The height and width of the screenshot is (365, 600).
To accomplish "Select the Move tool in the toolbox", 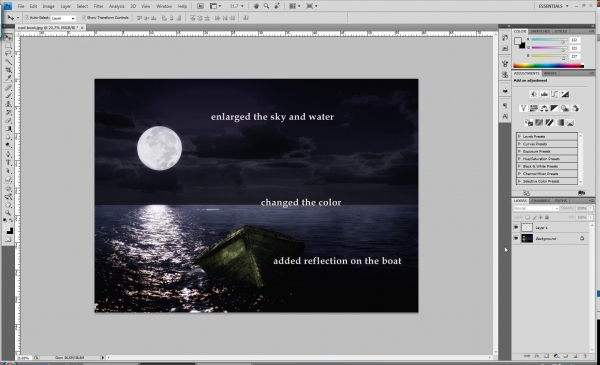I will coord(8,37).
